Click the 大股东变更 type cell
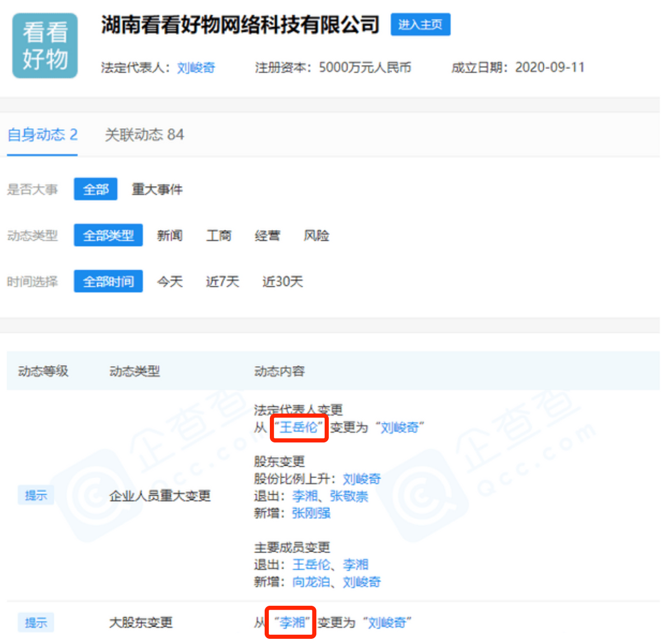This screenshot has height=641, width=672. click(141, 623)
